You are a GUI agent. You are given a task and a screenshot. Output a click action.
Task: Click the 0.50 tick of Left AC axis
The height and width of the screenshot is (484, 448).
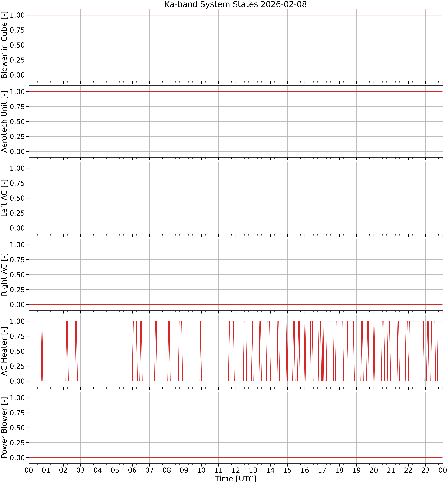[17, 198]
